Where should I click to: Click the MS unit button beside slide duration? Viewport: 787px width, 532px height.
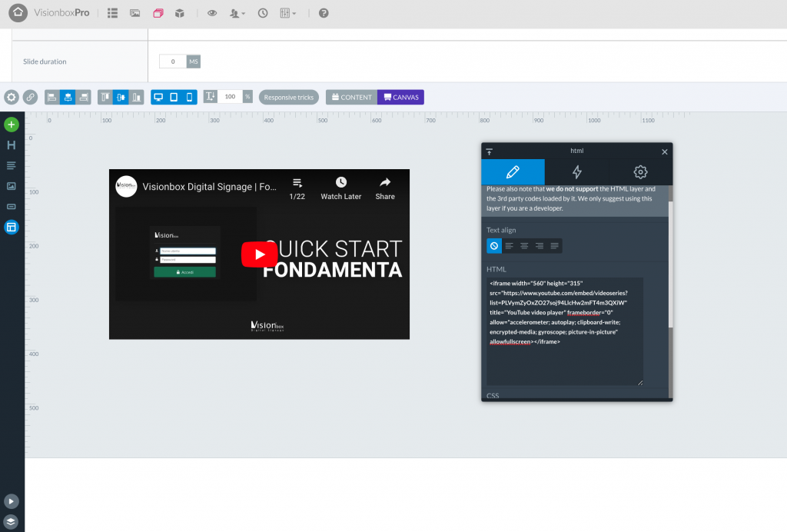(x=193, y=62)
